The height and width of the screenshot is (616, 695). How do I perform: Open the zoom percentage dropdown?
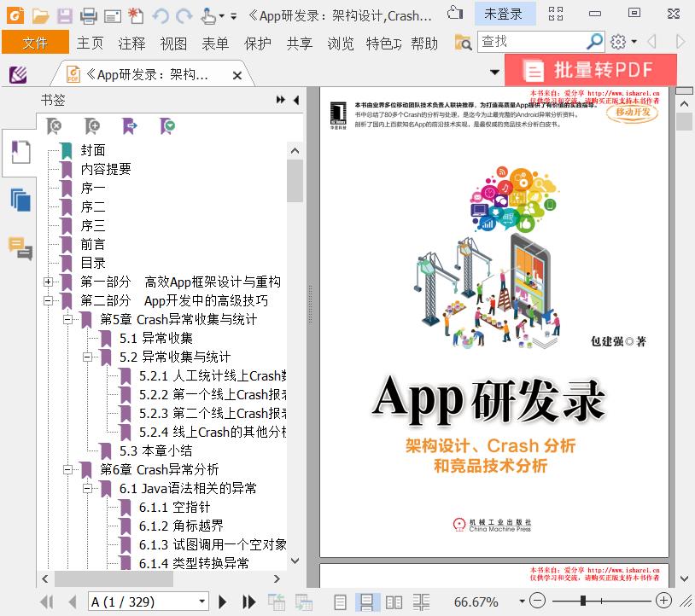[523, 601]
